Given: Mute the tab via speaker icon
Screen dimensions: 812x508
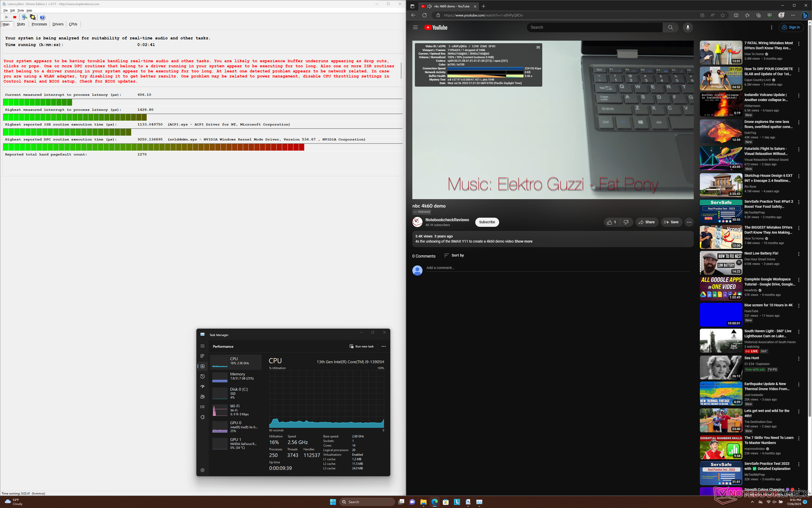Looking at the screenshot, I should pos(429,6).
